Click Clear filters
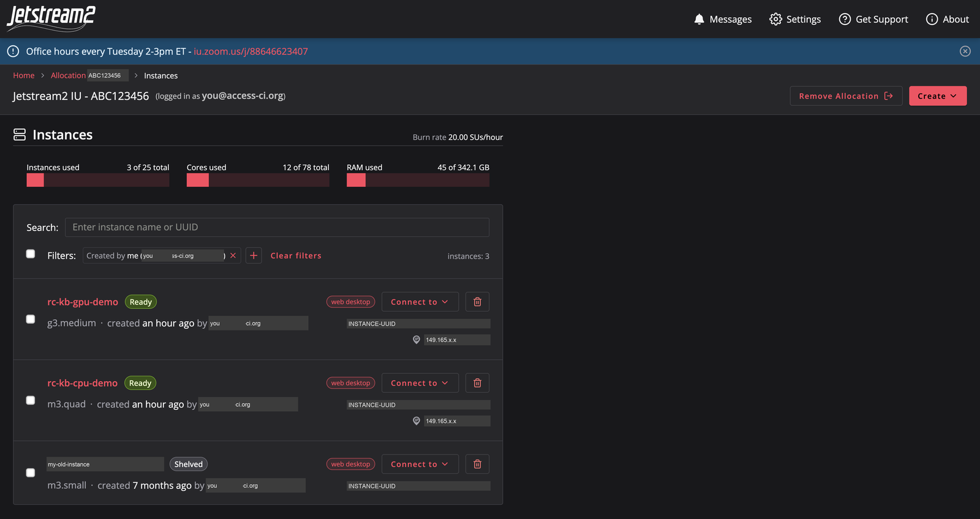This screenshot has width=980, height=519. [x=296, y=256]
